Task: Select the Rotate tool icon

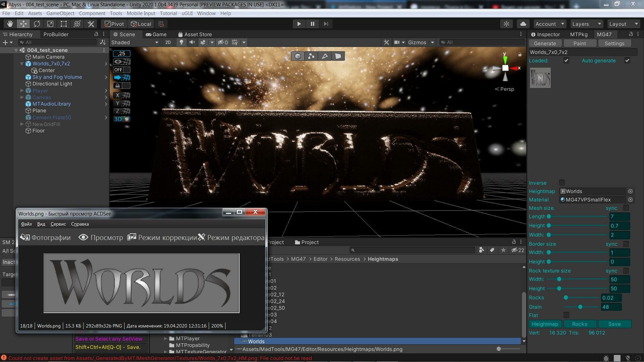Action: click(37, 24)
